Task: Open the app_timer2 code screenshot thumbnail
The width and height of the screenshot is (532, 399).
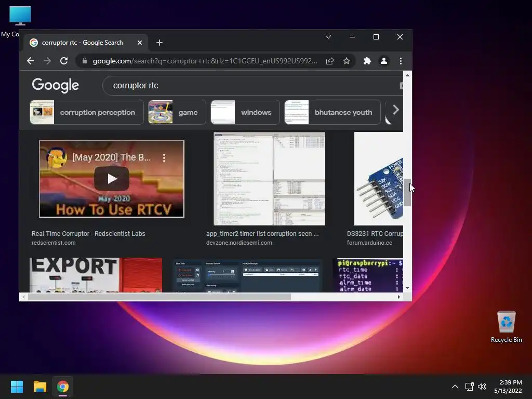Action: pyautogui.click(x=270, y=179)
